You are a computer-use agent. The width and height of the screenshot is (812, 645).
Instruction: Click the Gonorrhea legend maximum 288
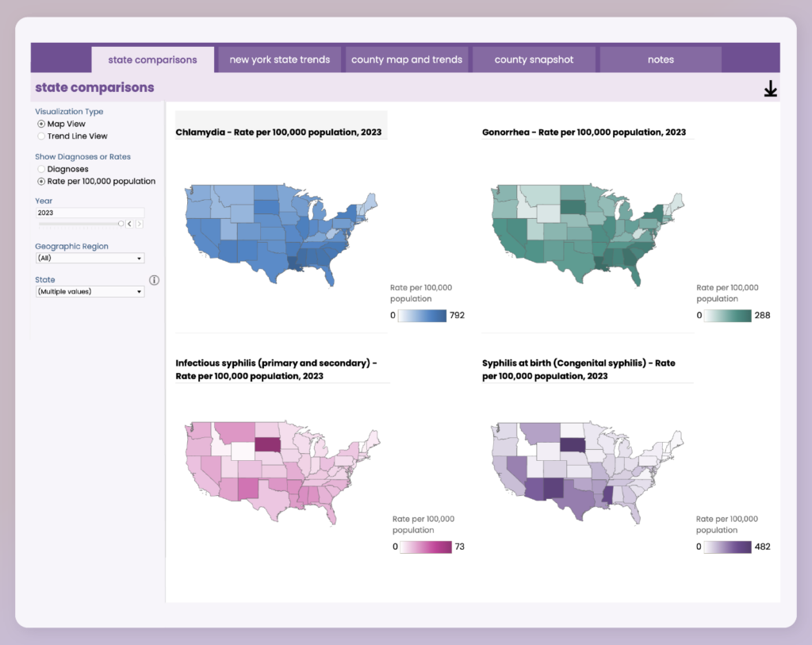(762, 316)
